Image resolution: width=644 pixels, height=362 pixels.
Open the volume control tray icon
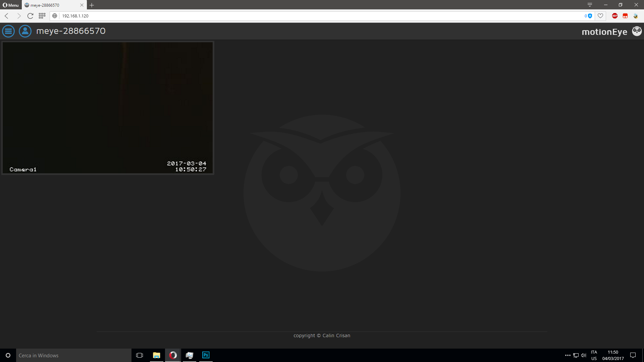pyautogui.click(x=584, y=355)
